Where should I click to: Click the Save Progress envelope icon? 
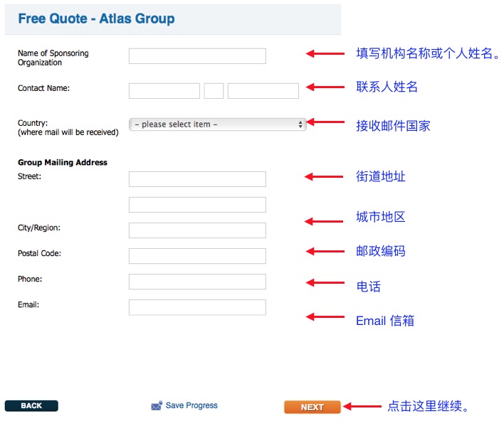[x=157, y=406]
